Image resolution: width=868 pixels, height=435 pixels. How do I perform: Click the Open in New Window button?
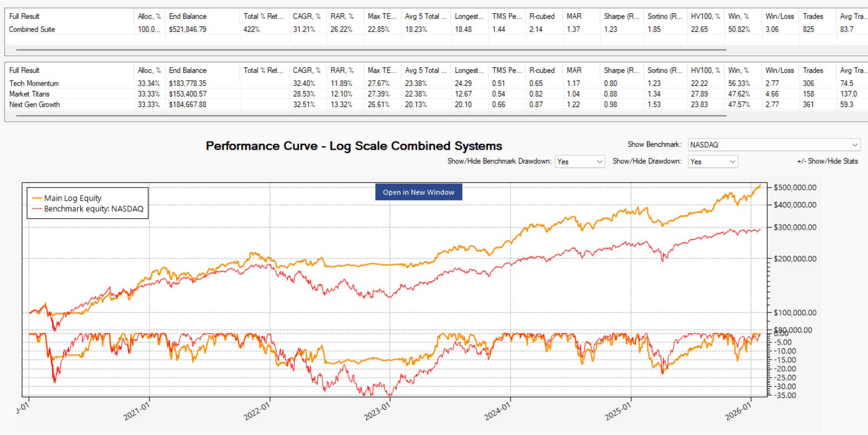[x=418, y=192]
